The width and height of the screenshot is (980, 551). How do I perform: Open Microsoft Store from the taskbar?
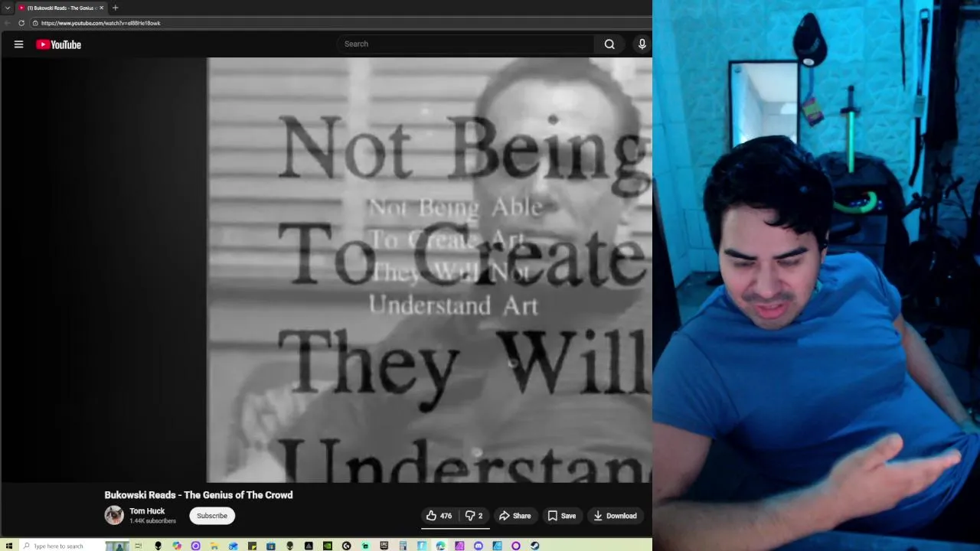tap(270, 546)
